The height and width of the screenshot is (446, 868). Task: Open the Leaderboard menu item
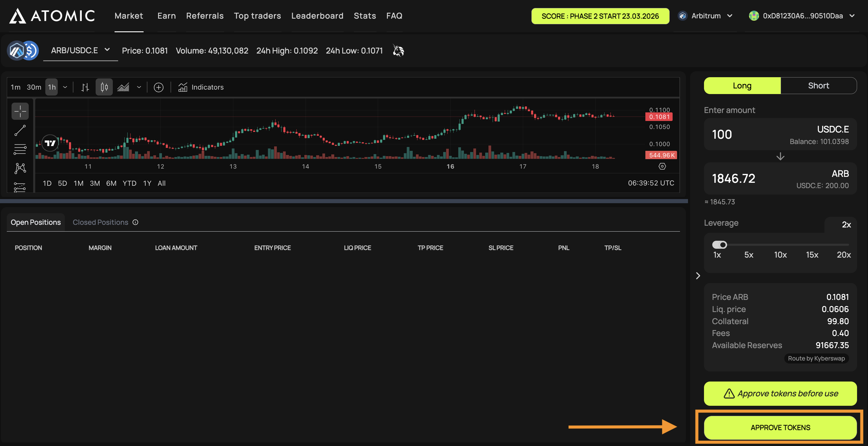317,16
